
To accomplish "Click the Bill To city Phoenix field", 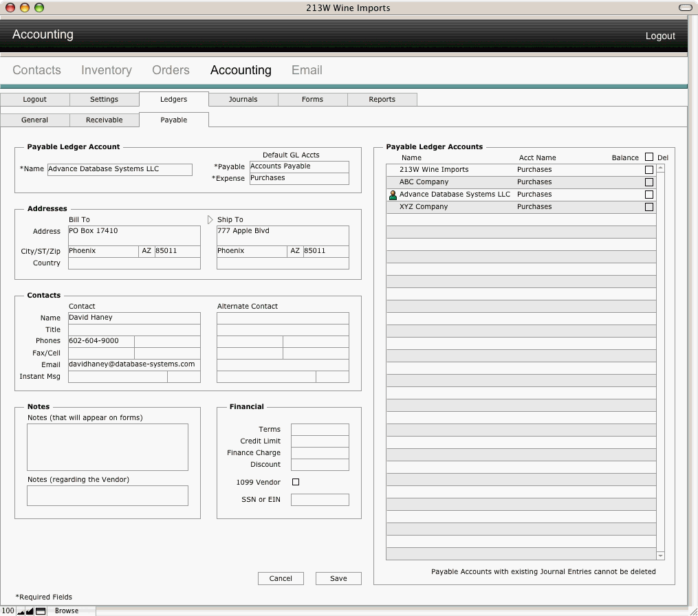I will 103,252.
